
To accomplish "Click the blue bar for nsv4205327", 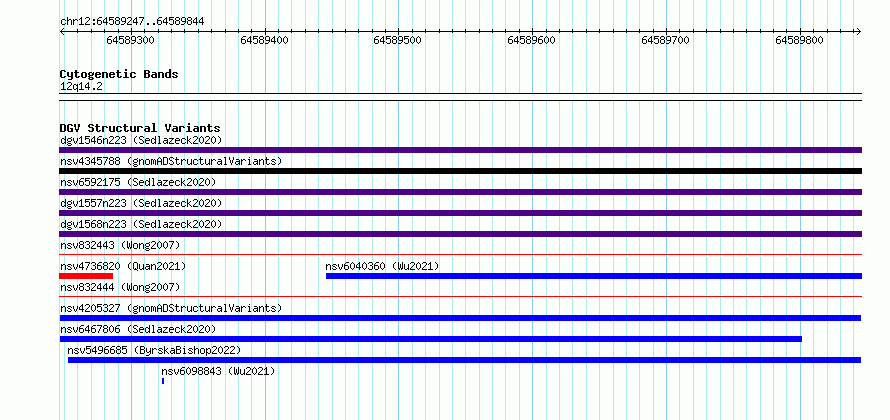I will click(x=460, y=318).
